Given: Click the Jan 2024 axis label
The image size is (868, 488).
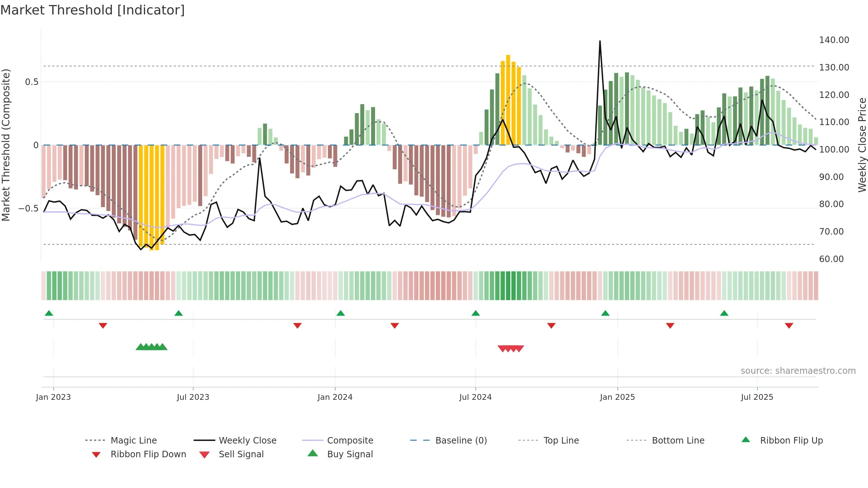Looking at the screenshot, I should click(335, 397).
